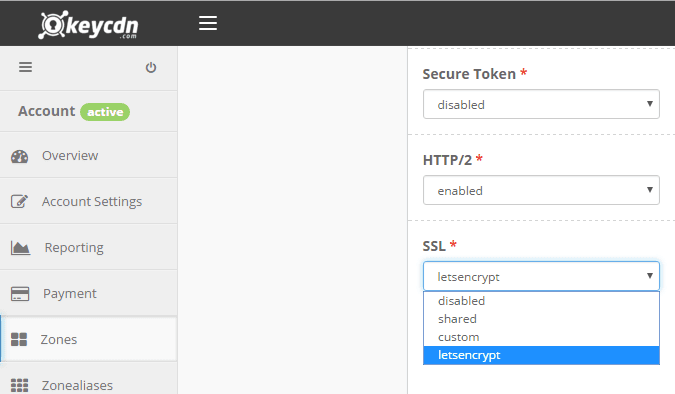Click the Overview dashboard gauge icon
The width and height of the screenshot is (675, 394).
[x=19, y=156]
